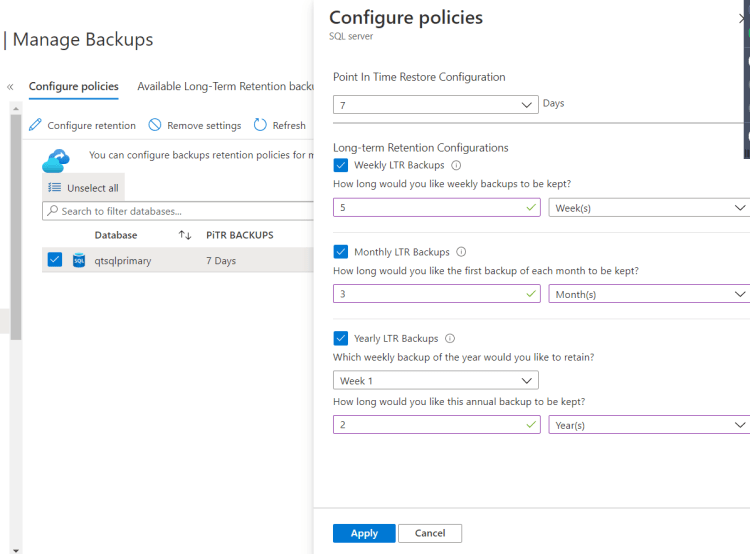Open the Point In Time Restore days dropdown
The width and height of the screenshot is (750, 554).
tap(436, 104)
